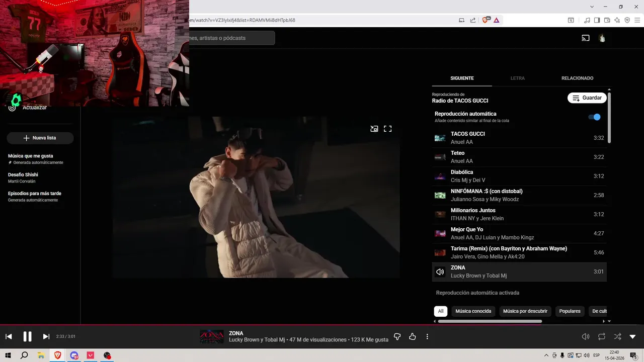
Task: Click the search box for songs and podcasts
Action: click(x=232, y=38)
